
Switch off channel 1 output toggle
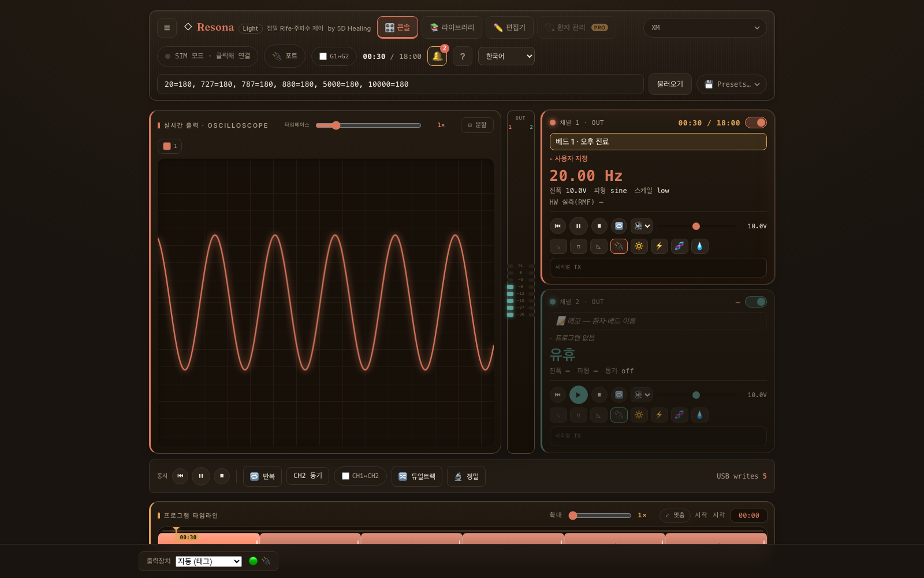pos(756,123)
